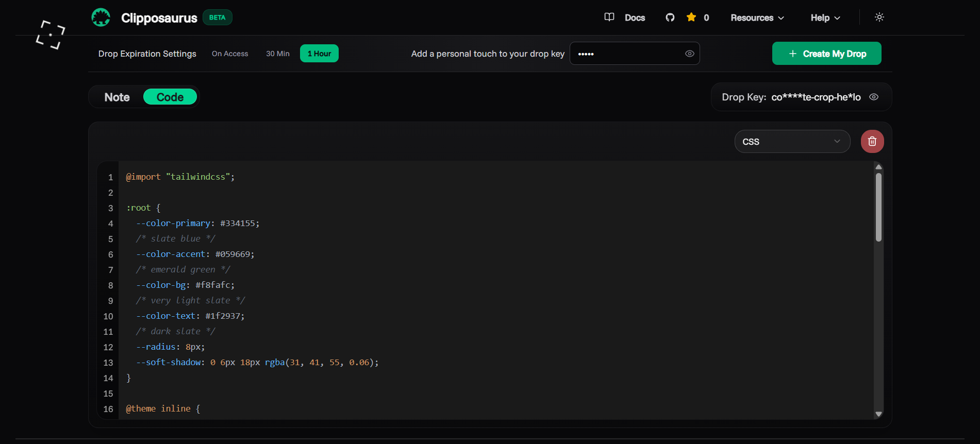This screenshot has width=980, height=444.
Task: Click line number 15 in gutter
Action: [x=108, y=394]
